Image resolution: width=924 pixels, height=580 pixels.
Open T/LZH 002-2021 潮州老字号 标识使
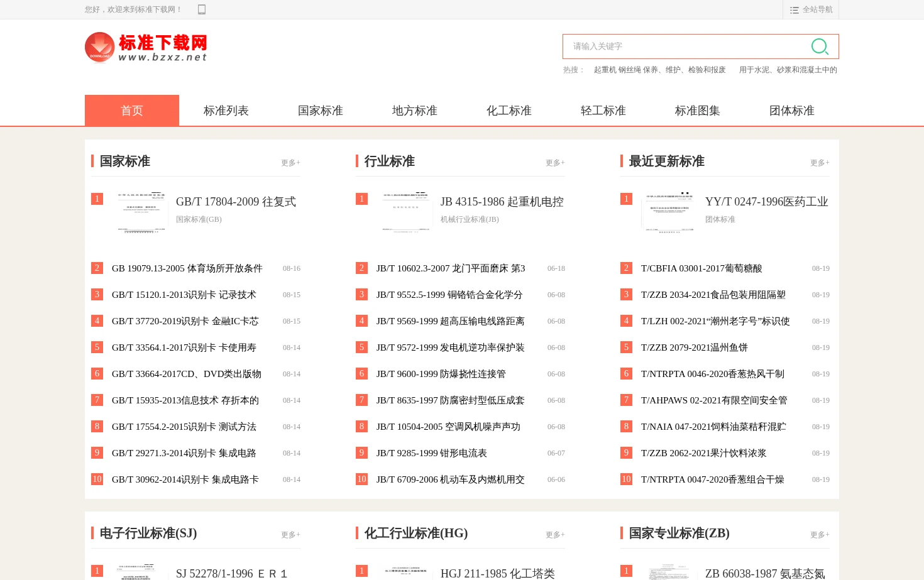coord(715,321)
